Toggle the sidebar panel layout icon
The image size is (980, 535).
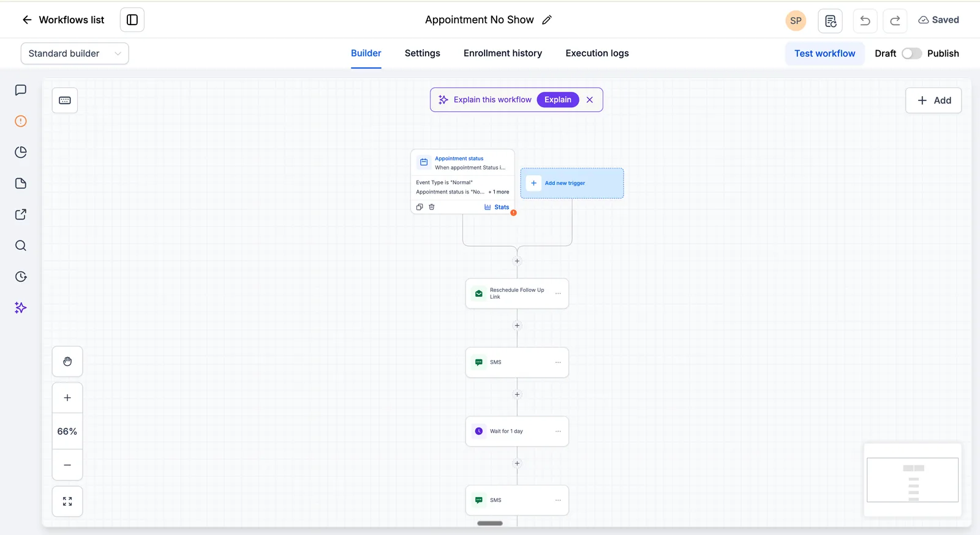[x=132, y=20]
